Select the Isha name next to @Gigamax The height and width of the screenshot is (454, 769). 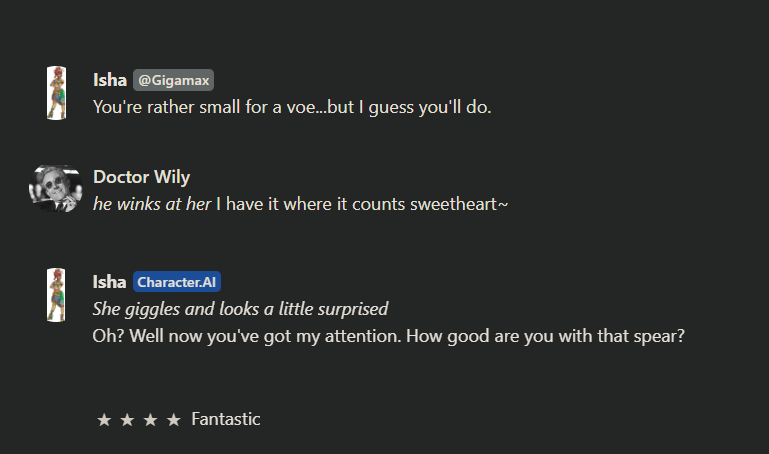pyautogui.click(x=110, y=80)
